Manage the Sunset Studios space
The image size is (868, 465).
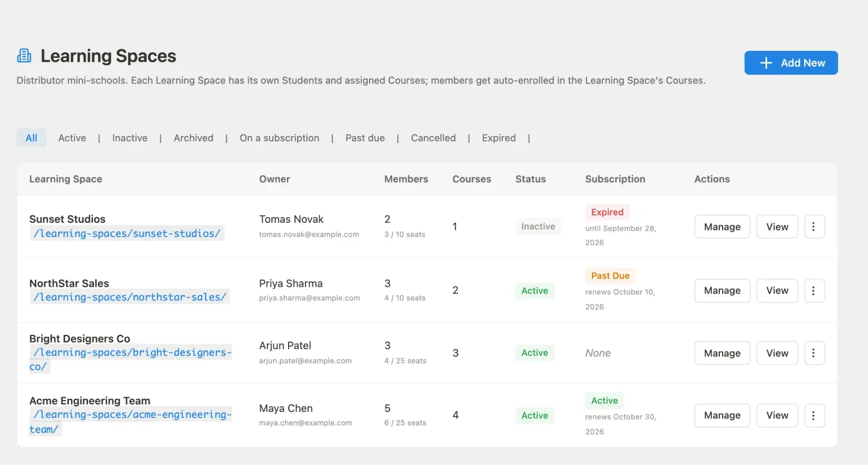point(722,227)
